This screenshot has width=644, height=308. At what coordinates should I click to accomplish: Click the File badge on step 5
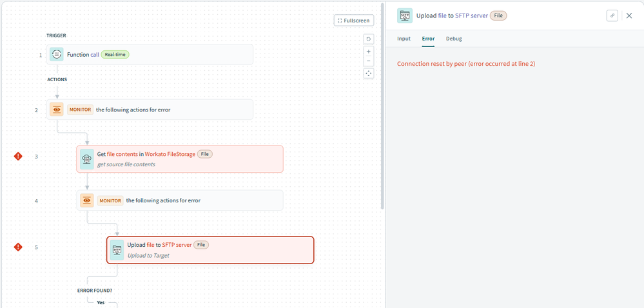(201, 245)
